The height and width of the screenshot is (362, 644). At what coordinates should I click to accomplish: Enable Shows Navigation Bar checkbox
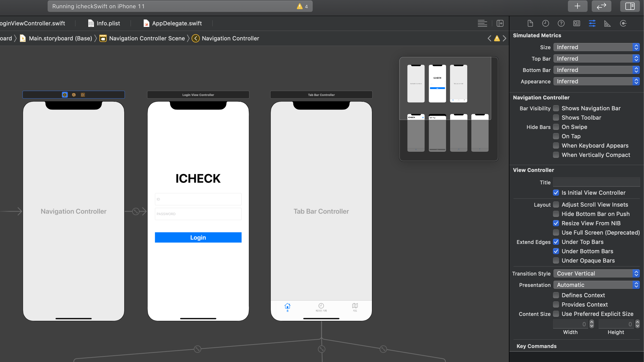[556, 108]
